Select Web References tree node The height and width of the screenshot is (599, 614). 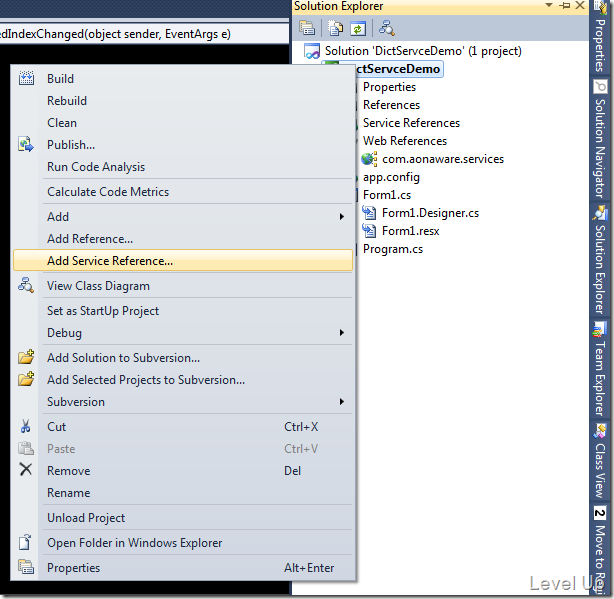coord(405,141)
